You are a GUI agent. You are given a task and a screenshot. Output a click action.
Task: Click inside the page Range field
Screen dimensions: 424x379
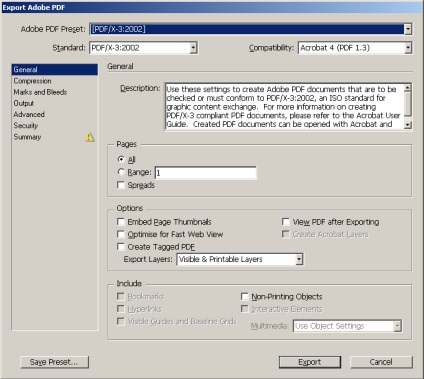click(x=206, y=173)
